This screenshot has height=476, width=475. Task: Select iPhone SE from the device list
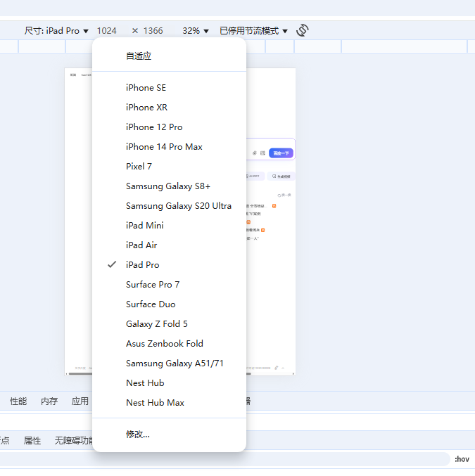point(170,88)
